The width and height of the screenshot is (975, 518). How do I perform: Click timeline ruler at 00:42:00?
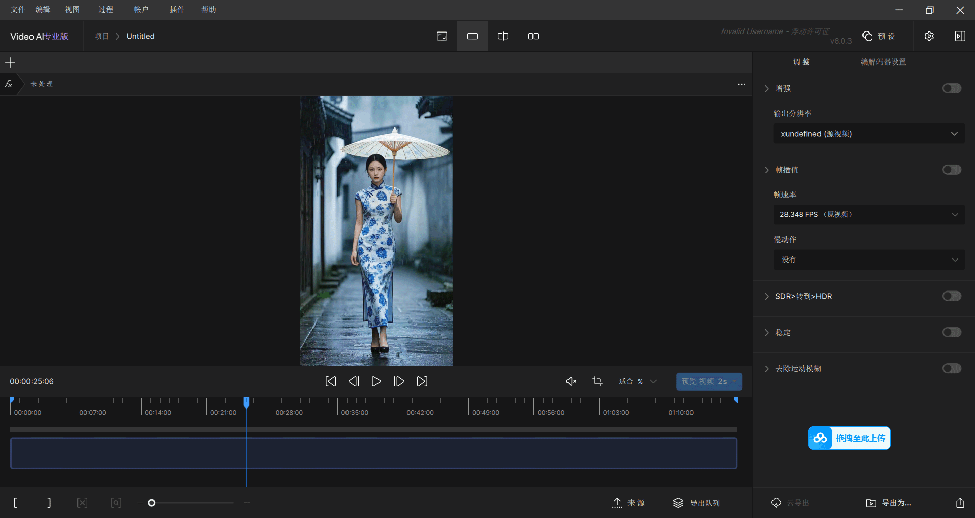point(420,412)
